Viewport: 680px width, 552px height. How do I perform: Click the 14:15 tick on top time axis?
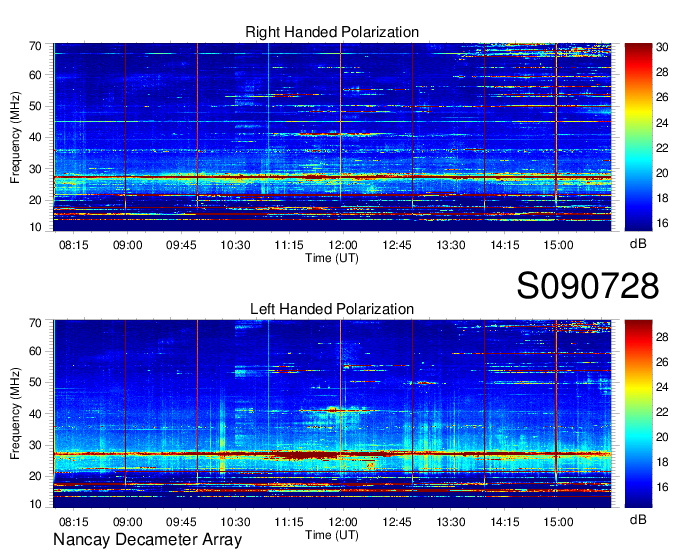505,245
